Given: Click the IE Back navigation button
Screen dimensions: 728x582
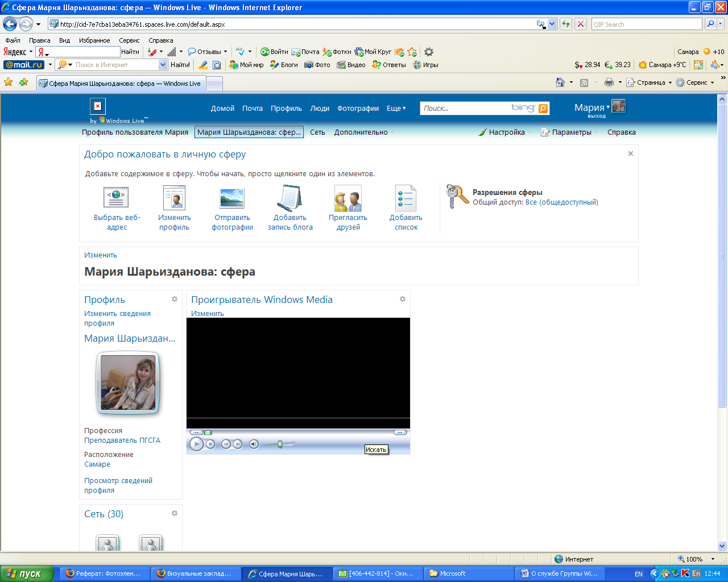Looking at the screenshot, I should point(10,24).
